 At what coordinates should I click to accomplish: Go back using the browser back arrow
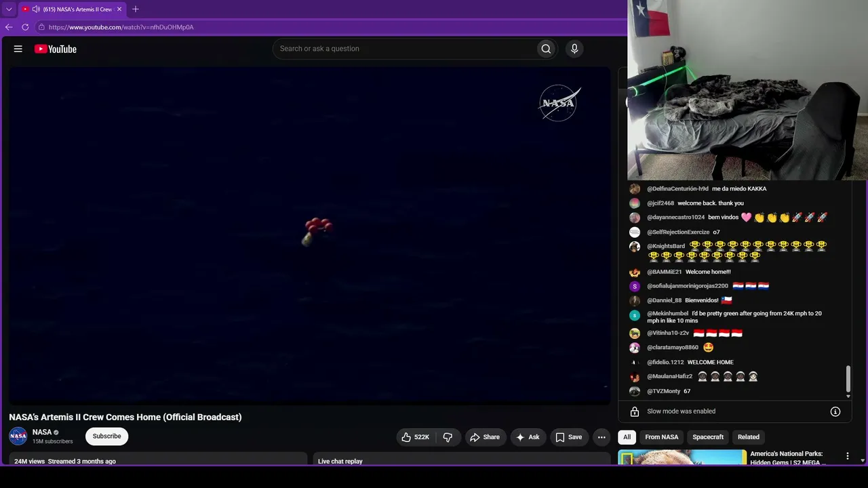pos(9,27)
